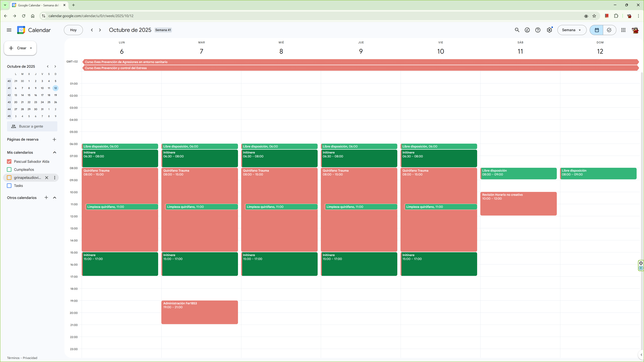Screen dimensions: 644x362
Task: Open the Administración Fer1853 event
Action: (x=199, y=312)
